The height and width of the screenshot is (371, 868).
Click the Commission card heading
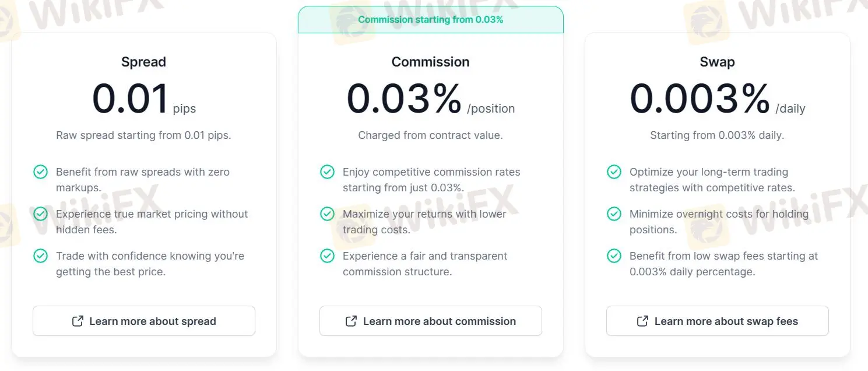430,62
